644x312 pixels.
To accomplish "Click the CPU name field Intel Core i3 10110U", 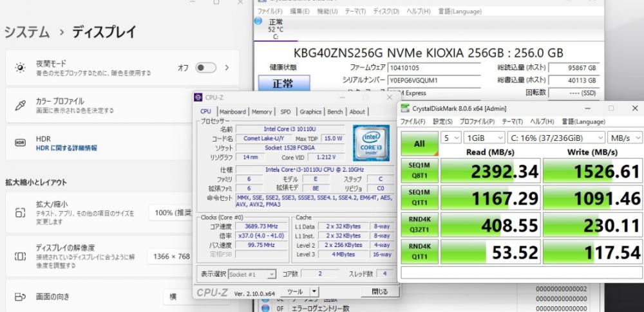I will tap(290, 129).
